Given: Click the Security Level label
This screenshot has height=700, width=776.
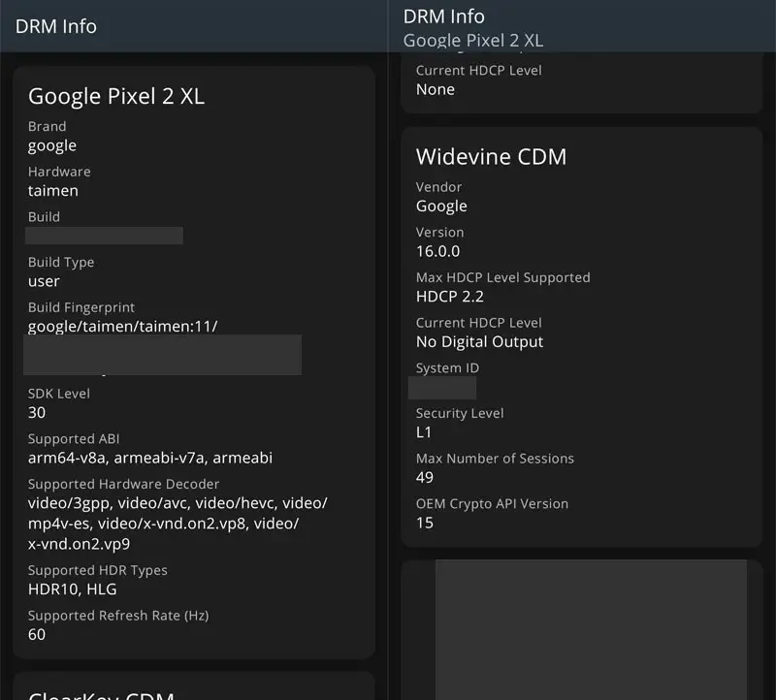Looking at the screenshot, I should (460, 414).
